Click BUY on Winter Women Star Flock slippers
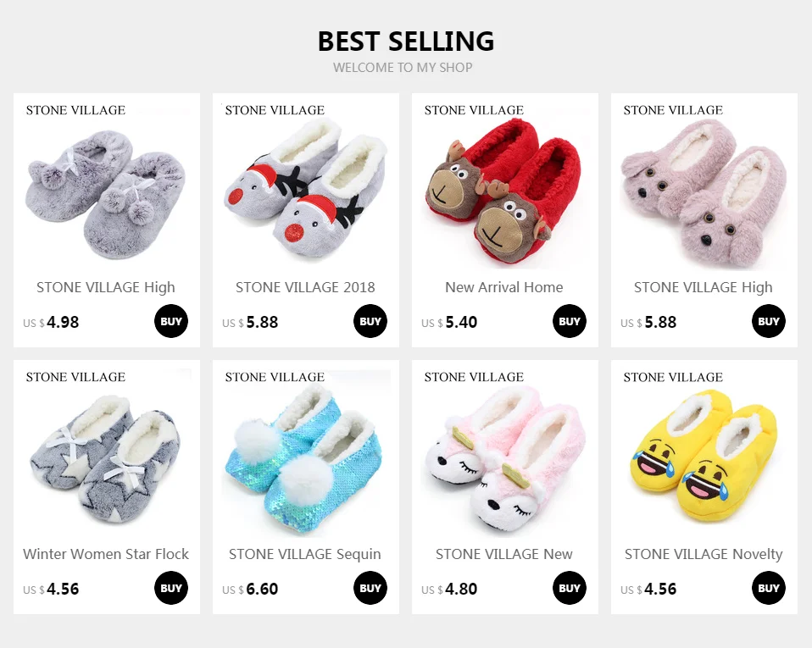Image resolution: width=812 pixels, height=648 pixels. coord(171,588)
